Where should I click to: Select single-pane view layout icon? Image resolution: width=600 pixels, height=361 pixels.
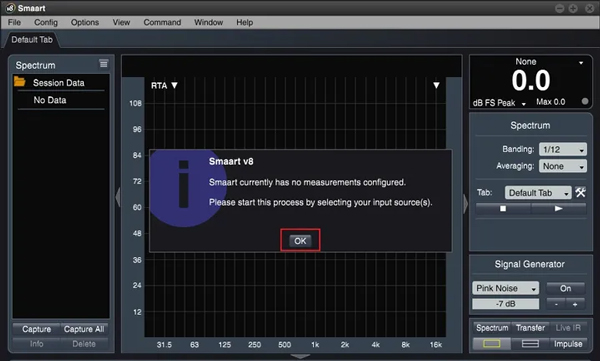click(492, 344)
